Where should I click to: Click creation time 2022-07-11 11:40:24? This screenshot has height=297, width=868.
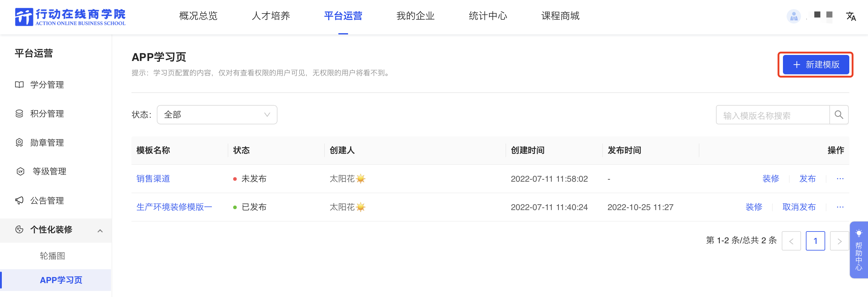coord(549,207)
